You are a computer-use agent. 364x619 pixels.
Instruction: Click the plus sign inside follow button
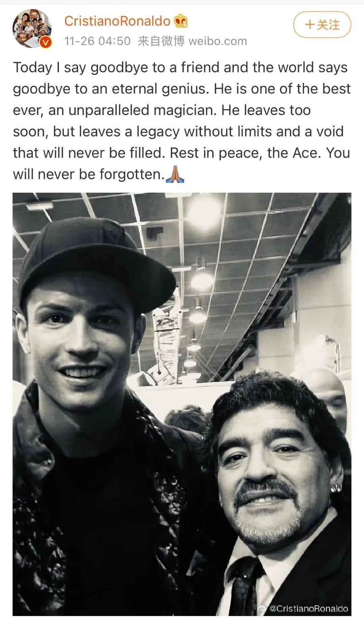309,25
